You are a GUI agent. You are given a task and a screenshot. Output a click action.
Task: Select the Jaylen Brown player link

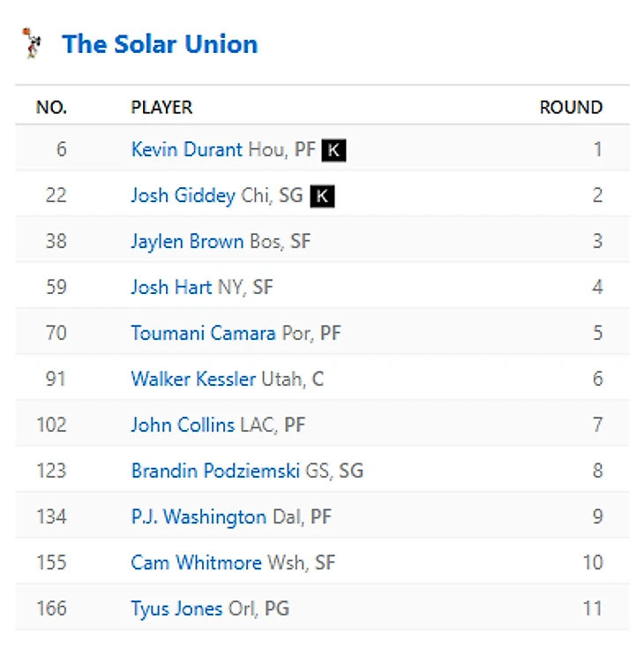tap(187, 241)
